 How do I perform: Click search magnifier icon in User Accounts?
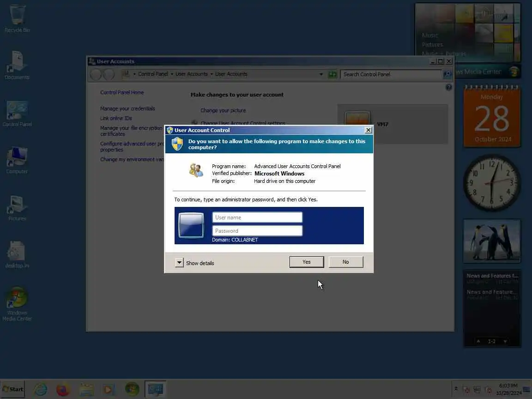(x=447, y=74)
